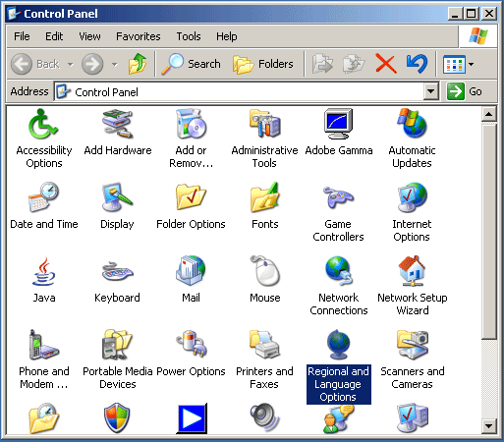Screen dimensions: 504x442
Task: Click the scroll down arrow
Action: (x=489, y=426)
